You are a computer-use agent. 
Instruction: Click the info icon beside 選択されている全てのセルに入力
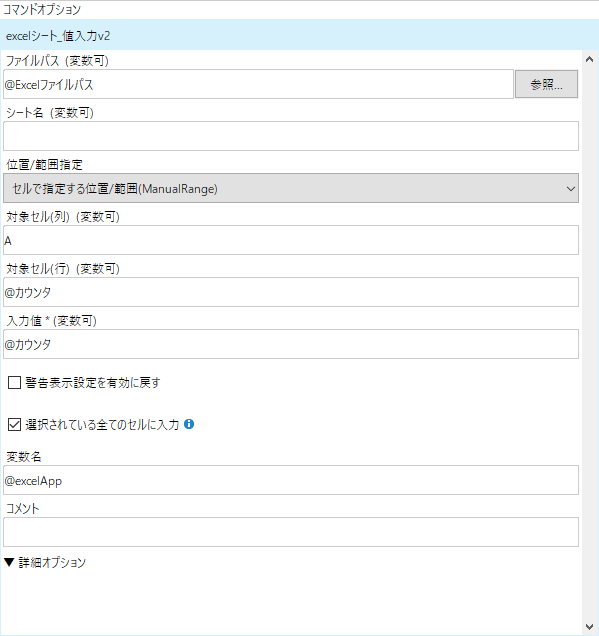click(x=189, y=424)
